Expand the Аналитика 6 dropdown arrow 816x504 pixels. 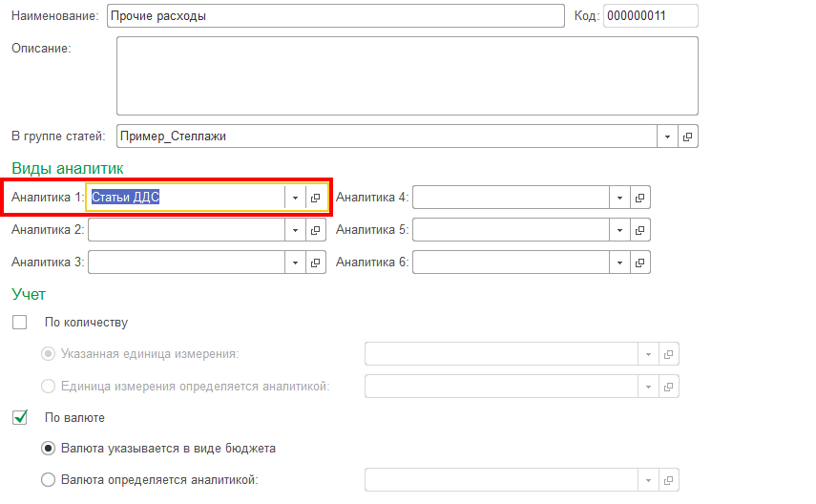point(619,262)
